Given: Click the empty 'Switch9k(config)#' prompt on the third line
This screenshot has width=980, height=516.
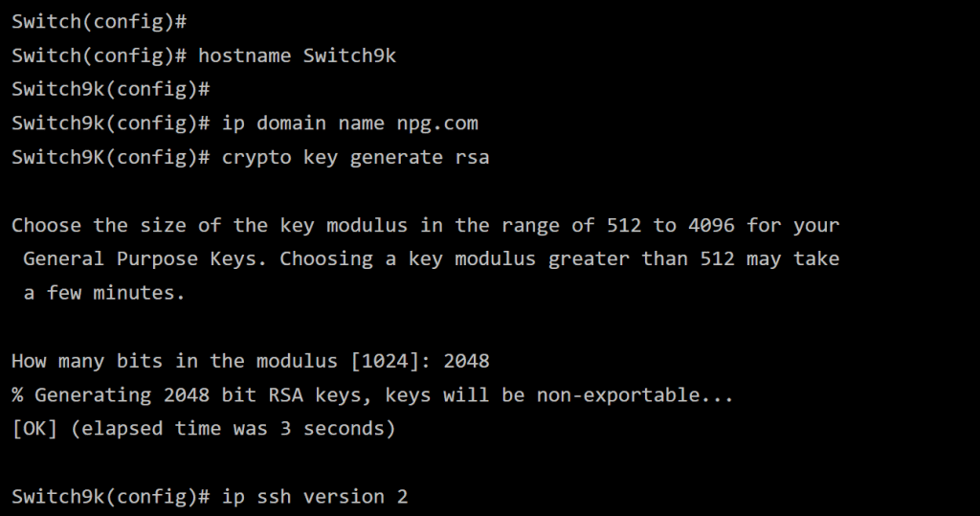Looking at the screenshot, I should pyautogui.click(x=110, y=90).
